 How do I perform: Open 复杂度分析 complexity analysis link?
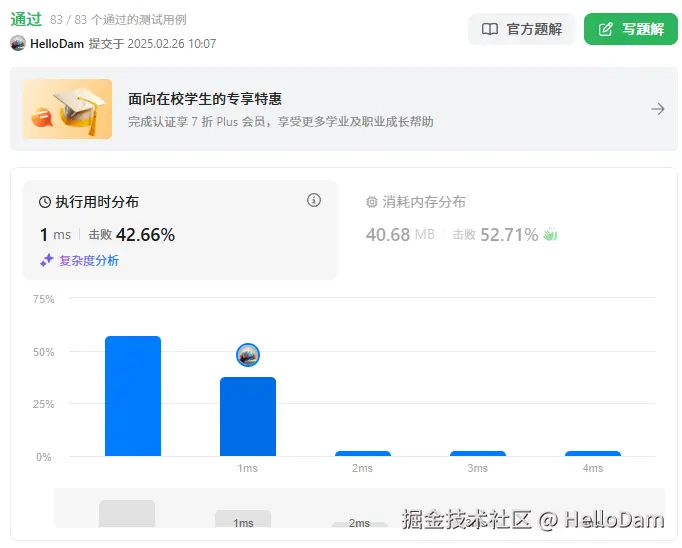[x=89, y=261]
